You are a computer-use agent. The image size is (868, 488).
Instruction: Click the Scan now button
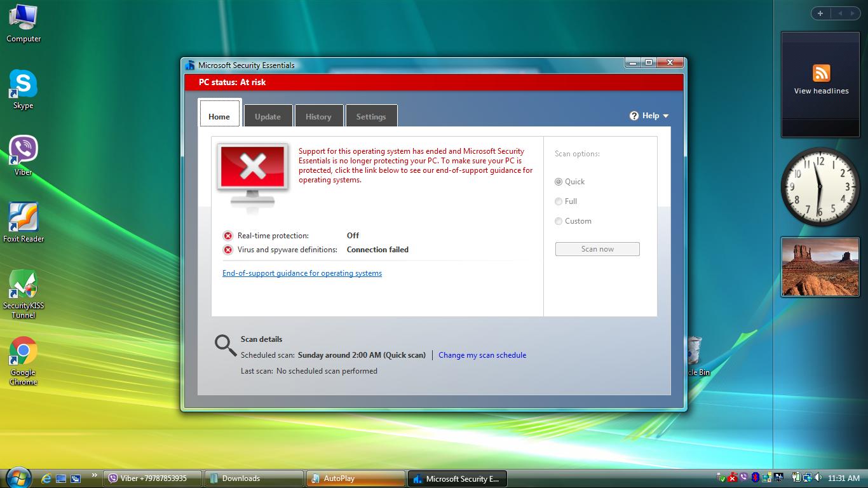[x=597, y=249]
